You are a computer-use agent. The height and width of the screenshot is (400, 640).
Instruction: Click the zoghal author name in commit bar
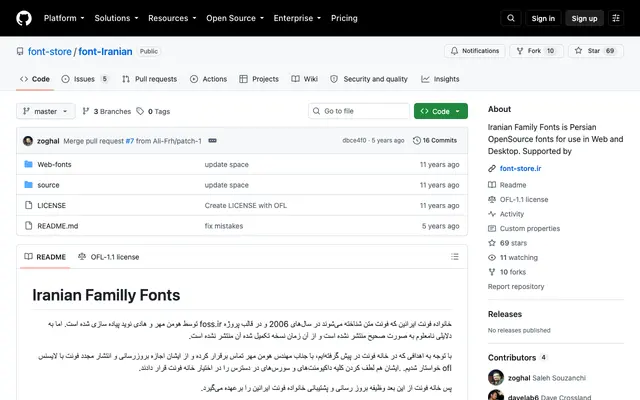(48, 141)
